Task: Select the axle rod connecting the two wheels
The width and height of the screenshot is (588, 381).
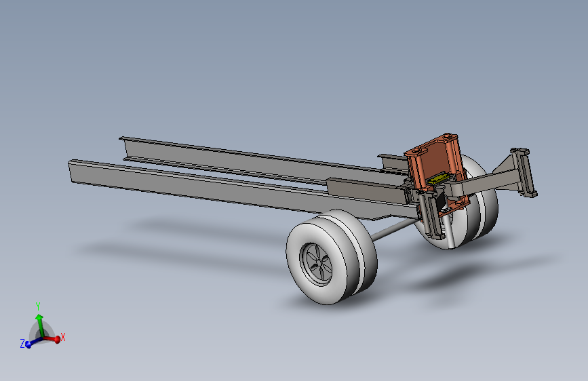Action: pyautogui.click(x=394, y=229)
